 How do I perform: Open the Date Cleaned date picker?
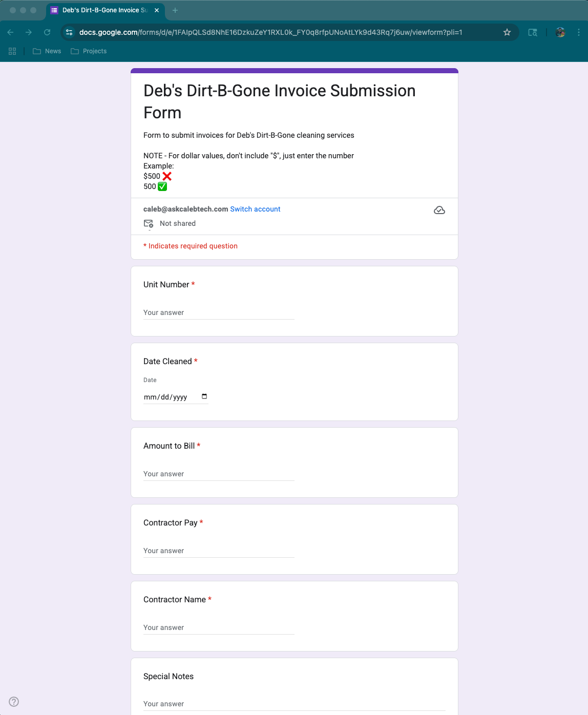pyautogui.click(x=204, y=396)
